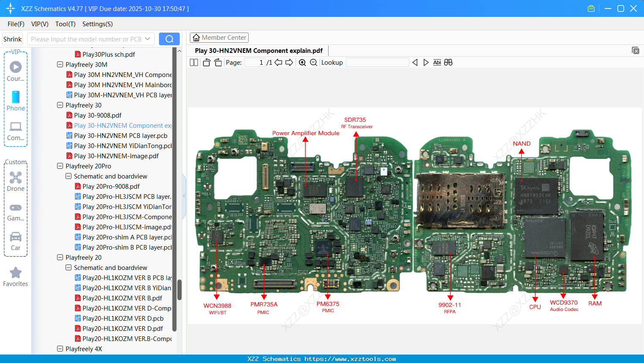
Task: Open the Tool(T) menu
Action: click(66, 24)
